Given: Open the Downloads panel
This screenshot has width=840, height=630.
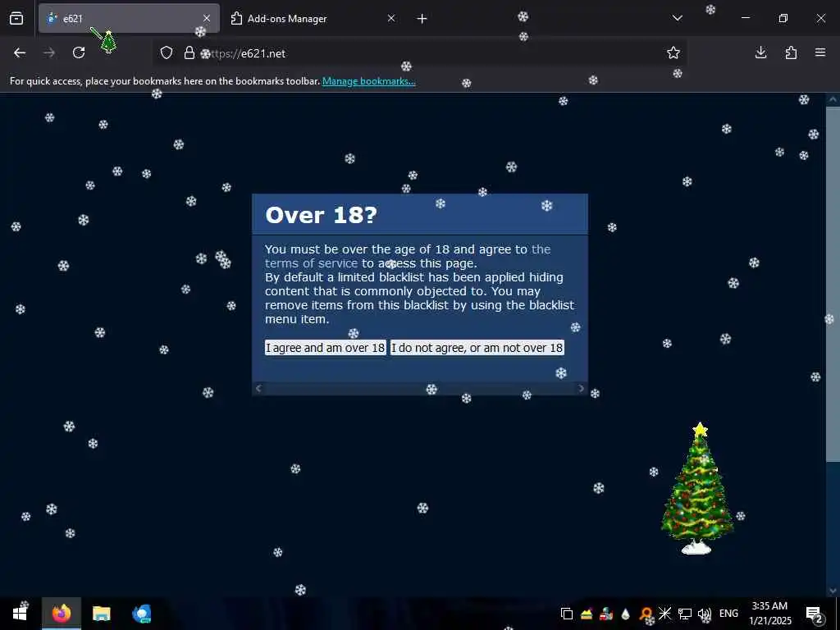Looking at the screenshot, I should (x=760, y=52).
